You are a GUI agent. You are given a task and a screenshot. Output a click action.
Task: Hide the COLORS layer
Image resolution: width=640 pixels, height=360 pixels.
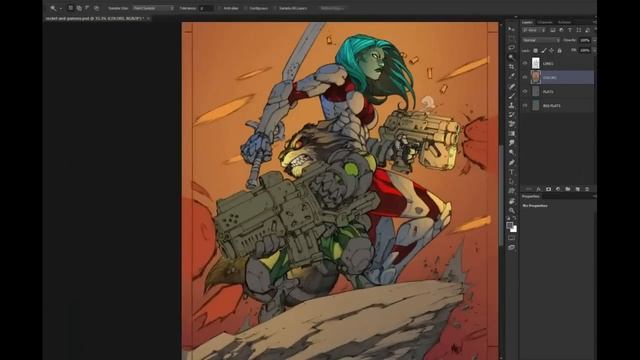[x=525, y=77]
